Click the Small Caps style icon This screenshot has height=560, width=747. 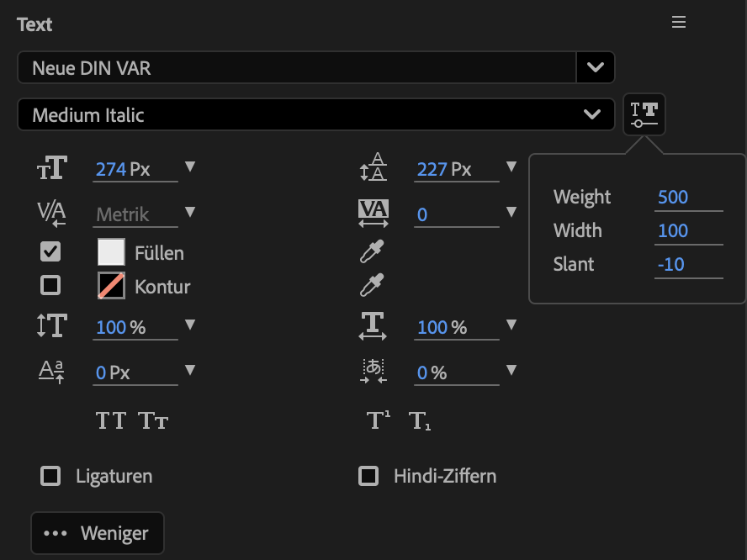click(x=154, y=420)
